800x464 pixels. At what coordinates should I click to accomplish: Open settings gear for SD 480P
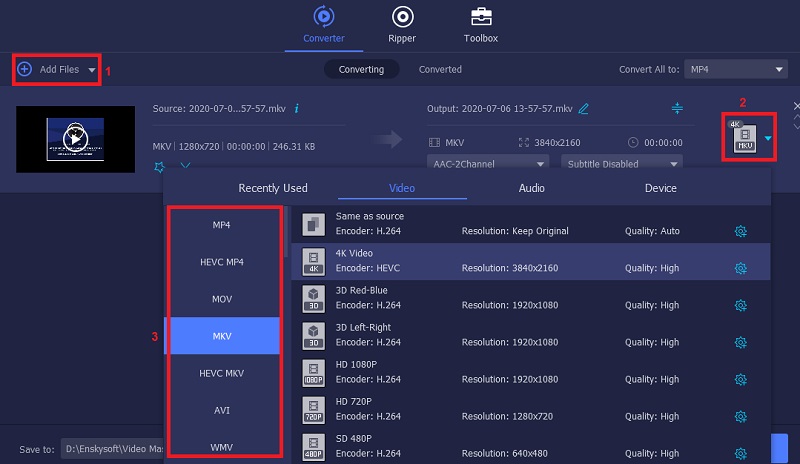(x=741, y=453)
